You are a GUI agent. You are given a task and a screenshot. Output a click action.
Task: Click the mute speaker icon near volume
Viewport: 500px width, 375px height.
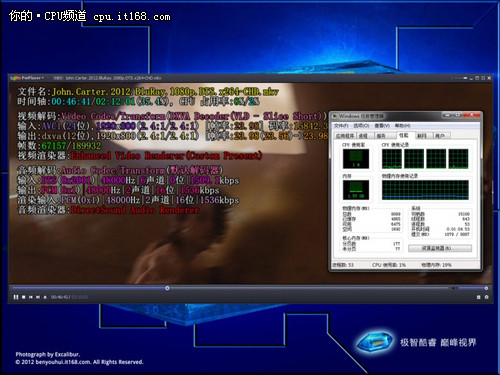click(x=453, y=288)
